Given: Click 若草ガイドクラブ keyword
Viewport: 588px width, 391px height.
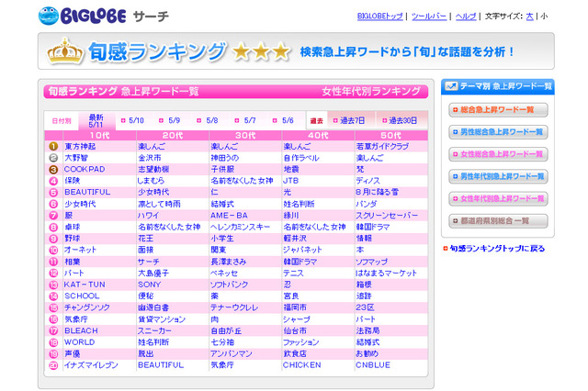Looking at the screenshot, I should (x=382, y=147).
